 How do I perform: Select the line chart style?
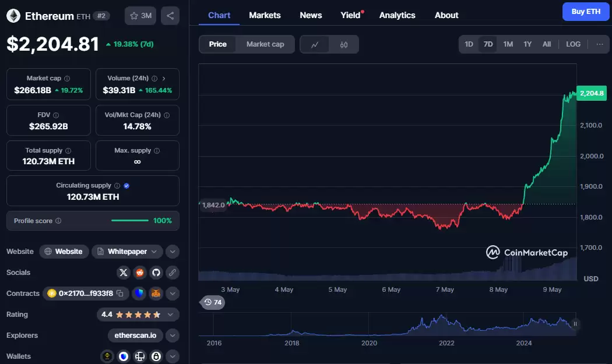coord(315,44)
